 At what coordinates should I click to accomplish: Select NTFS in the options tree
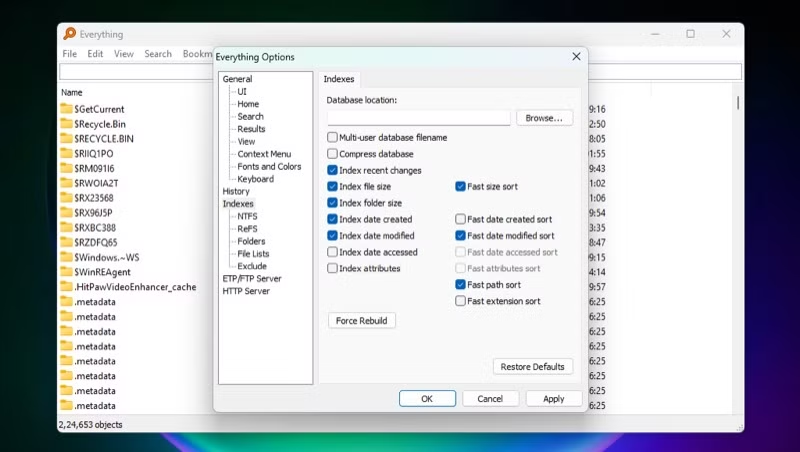[x=246, y=216]
